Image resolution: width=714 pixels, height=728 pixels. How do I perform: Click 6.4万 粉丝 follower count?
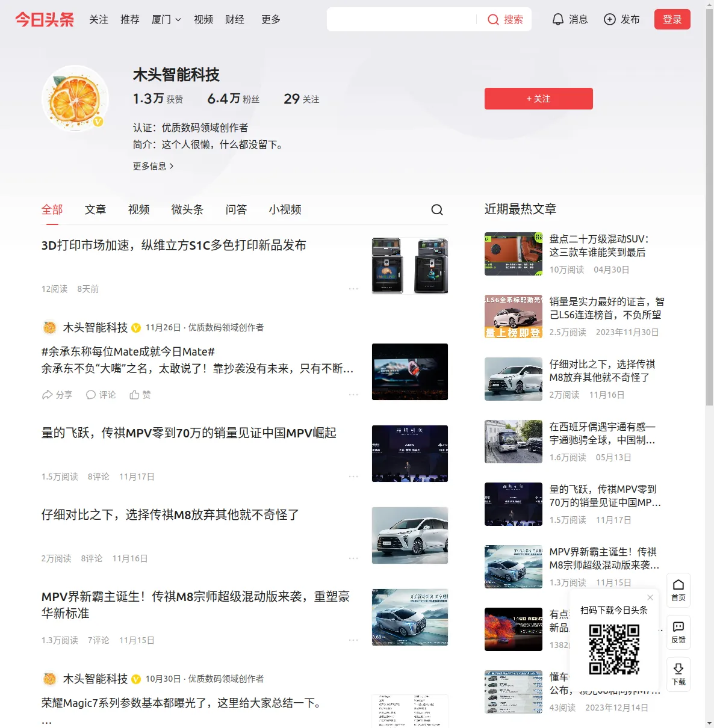[234, 99]
